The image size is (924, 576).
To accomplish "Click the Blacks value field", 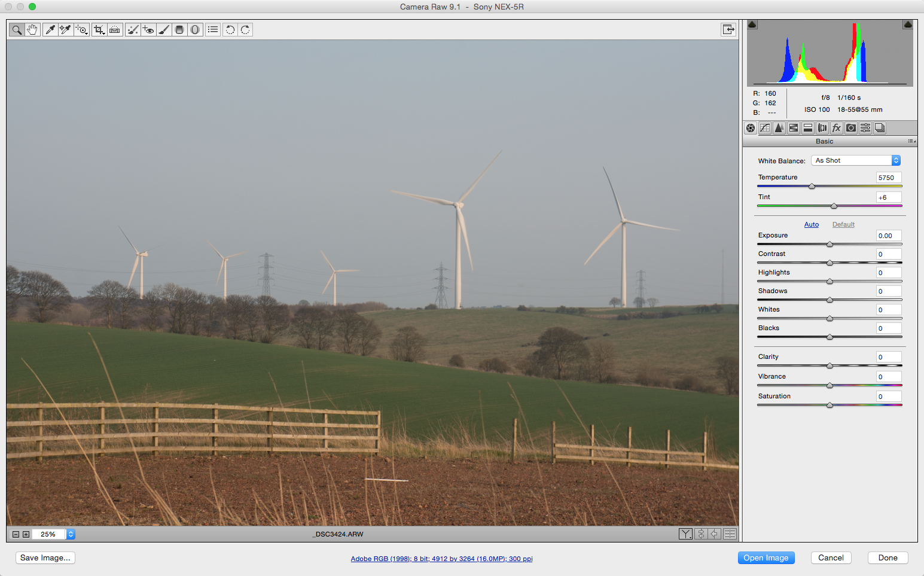I will (x=889, y=328).
